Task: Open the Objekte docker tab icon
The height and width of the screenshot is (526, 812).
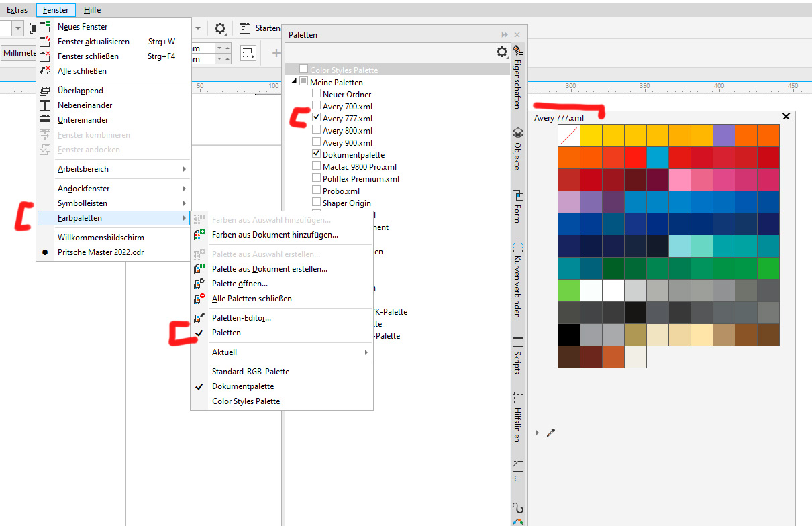Action: [517, 133]
